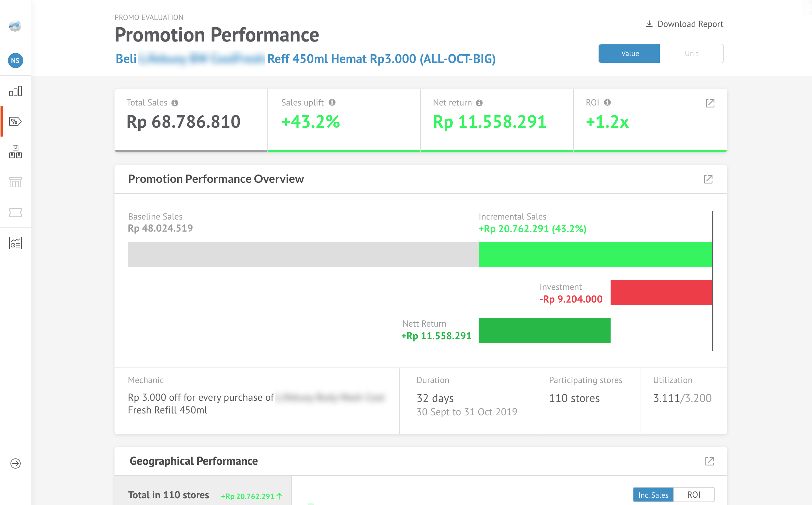Switch the view to Unit

tap(691, 54)
